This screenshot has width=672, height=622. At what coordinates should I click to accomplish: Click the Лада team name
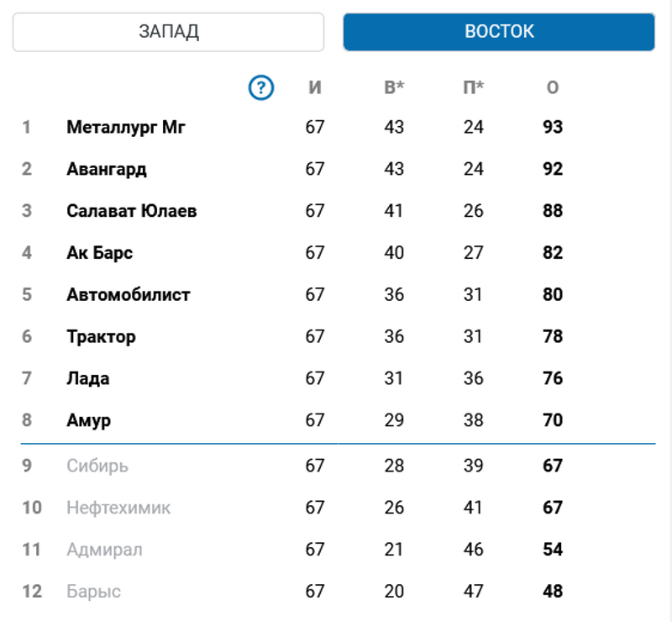pos(88,378)
